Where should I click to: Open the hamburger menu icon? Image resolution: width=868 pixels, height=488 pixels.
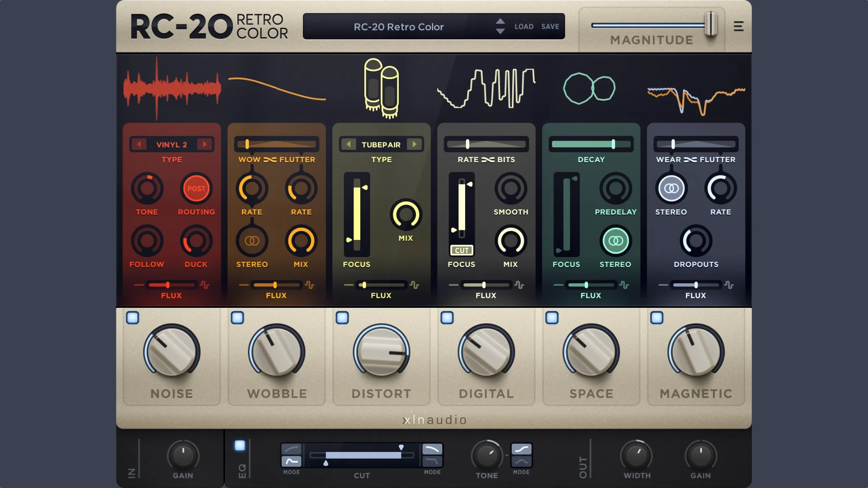[x=739, y=26]
